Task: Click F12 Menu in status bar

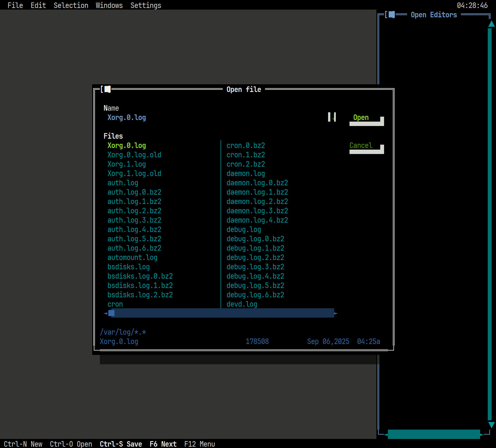Action: click(199, 444)
